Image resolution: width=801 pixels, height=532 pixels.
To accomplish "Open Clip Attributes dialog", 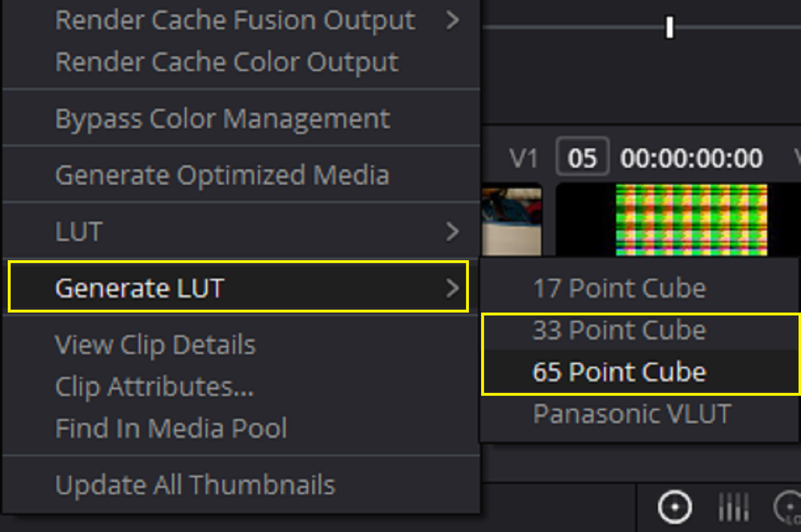I will click(154, 386).
